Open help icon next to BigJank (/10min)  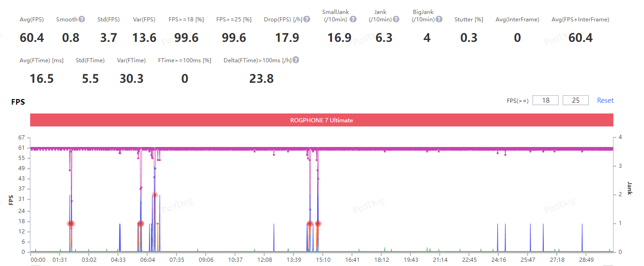(439, 20)
